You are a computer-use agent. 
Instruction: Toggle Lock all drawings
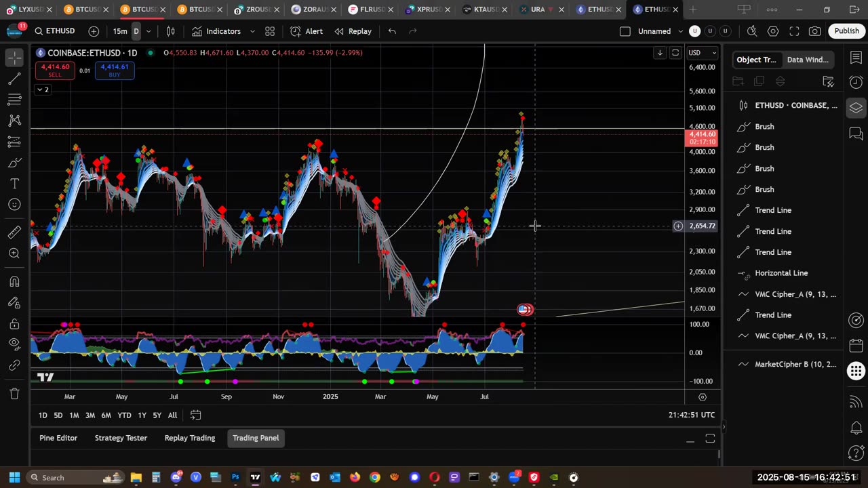pos(14,324)
